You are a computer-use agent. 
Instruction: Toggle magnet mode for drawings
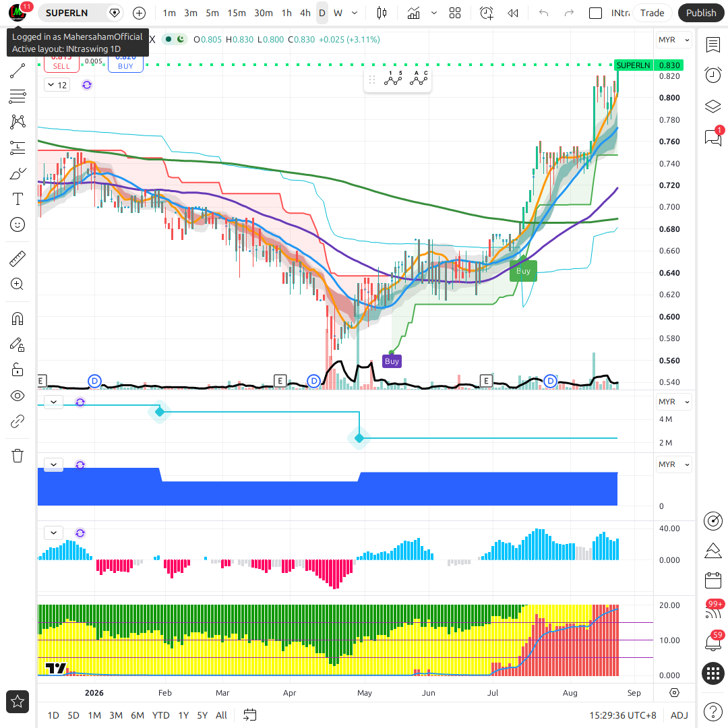coord(17,319)
